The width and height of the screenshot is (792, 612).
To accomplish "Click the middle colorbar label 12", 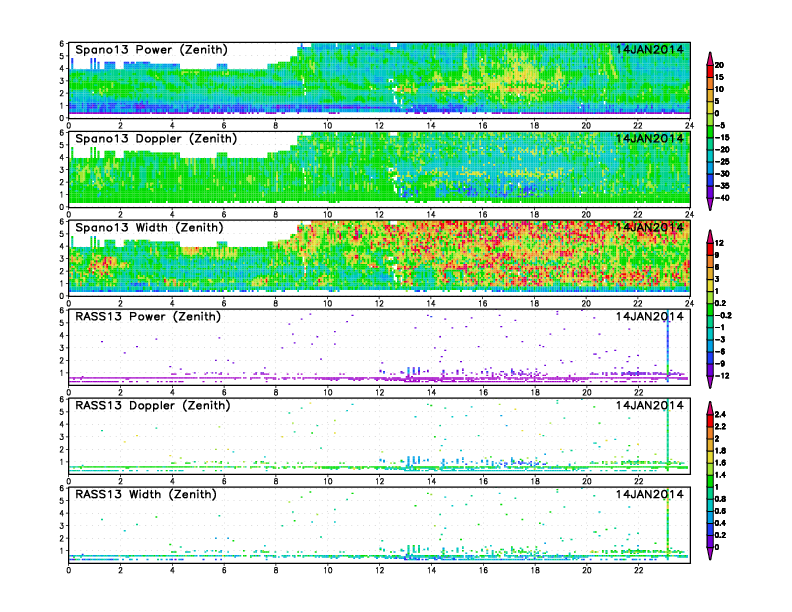I will 719,243.
